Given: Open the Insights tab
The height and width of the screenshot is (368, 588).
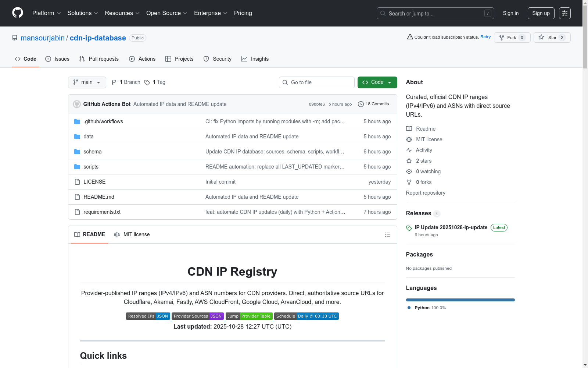Looking at the screenshot, I should (255, 59).
